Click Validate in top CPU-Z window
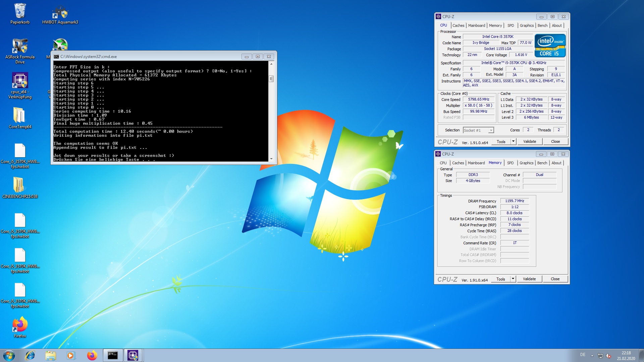644x362 pixels. tap(530, 141)
